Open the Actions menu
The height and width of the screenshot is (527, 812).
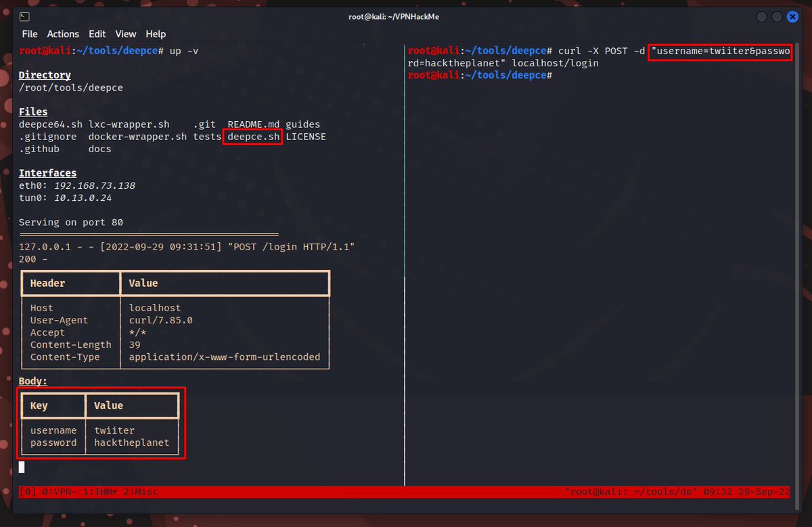tap(63, 34)
